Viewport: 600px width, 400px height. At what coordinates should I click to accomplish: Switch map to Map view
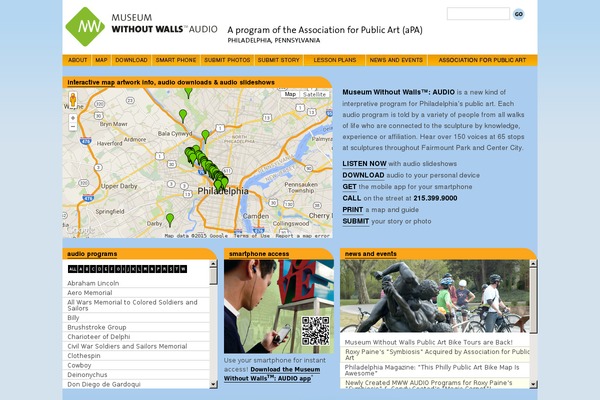(x=290, y=94)
